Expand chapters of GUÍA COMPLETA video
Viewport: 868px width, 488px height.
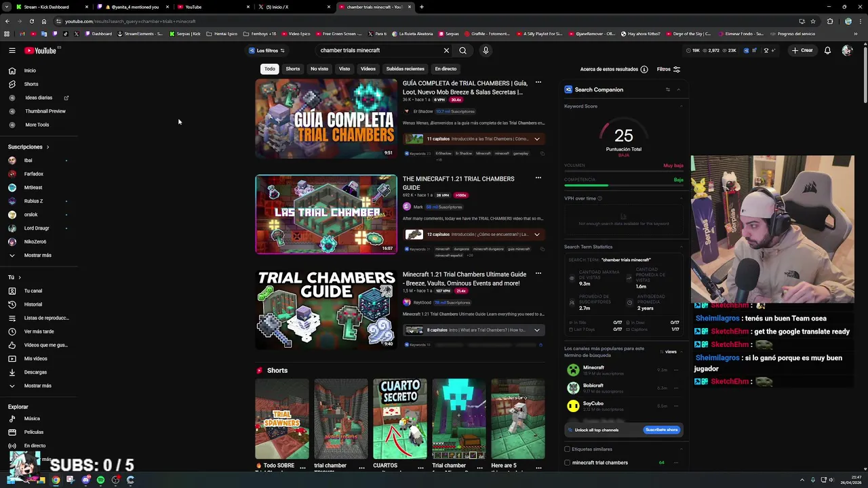click(536, 139)
